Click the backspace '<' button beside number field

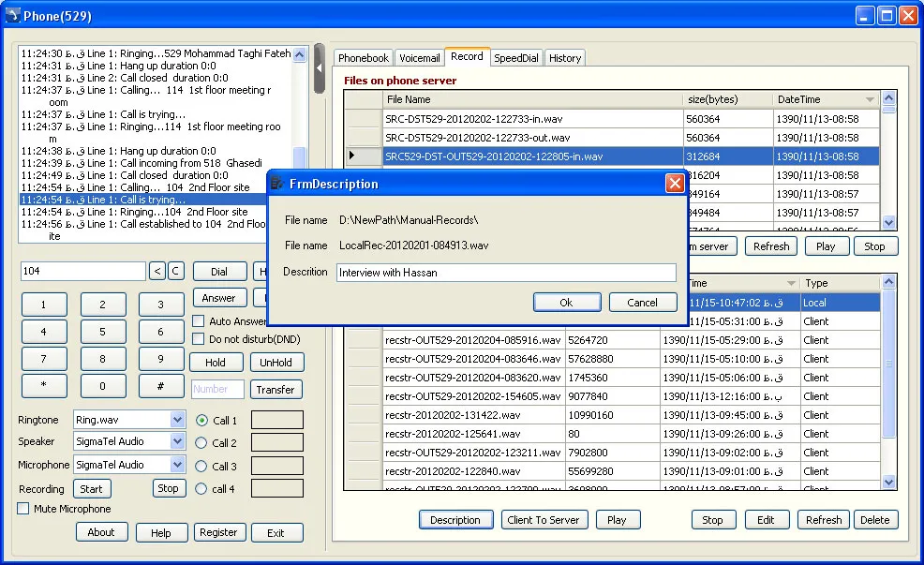coord(157,271)
